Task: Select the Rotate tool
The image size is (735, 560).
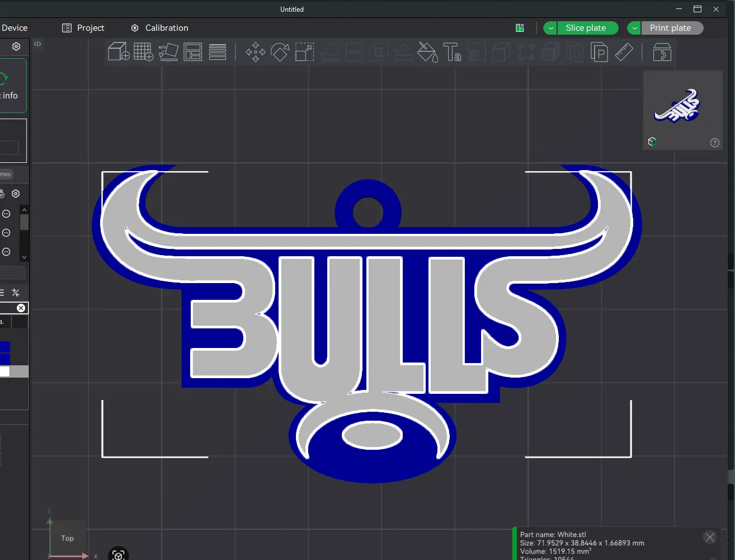Action: 280,52
